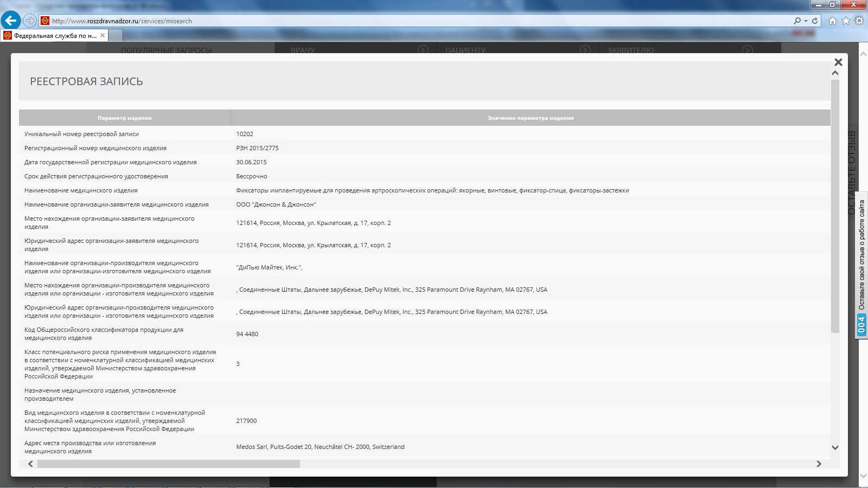Image resolution: width=868 pixels, height=488 pixels.
Task: Open the browser Home icon
Action: [x=833, y=21]
